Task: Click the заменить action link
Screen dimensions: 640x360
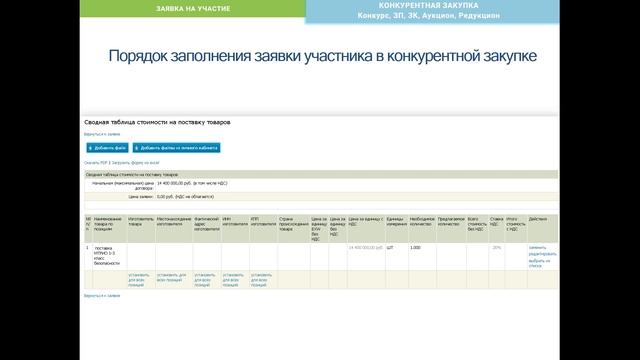Action: [537, 248]
